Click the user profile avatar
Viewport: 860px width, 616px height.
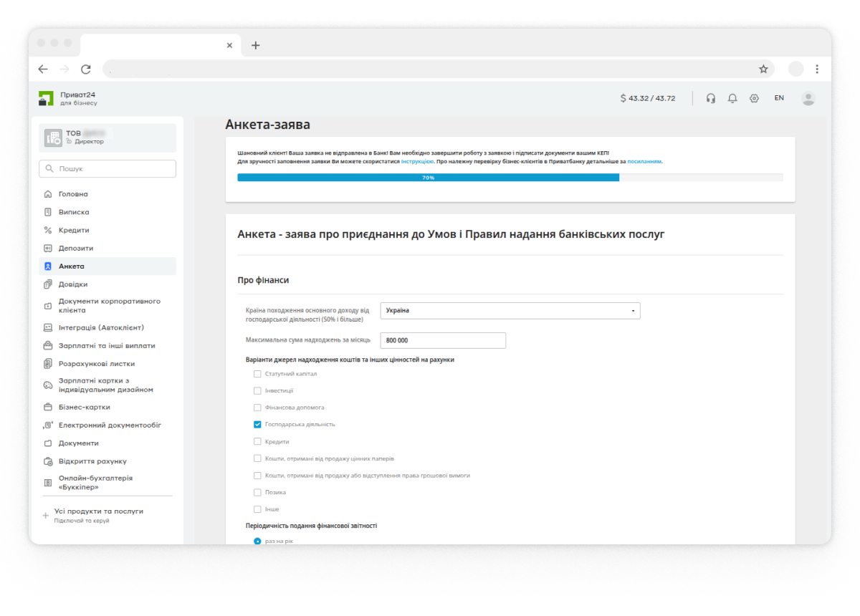808,98
